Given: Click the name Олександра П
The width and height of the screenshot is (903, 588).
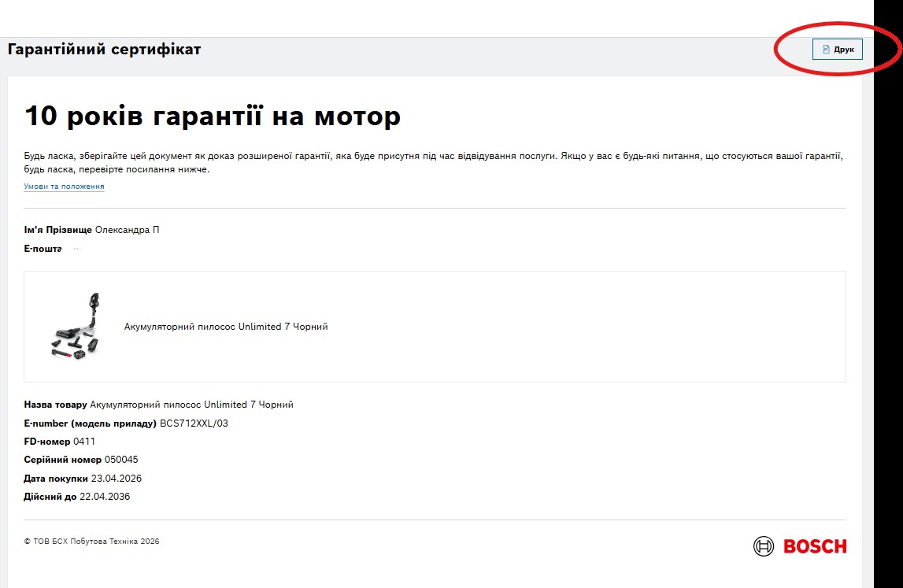Looking at the screenshot, I should 128,230.
